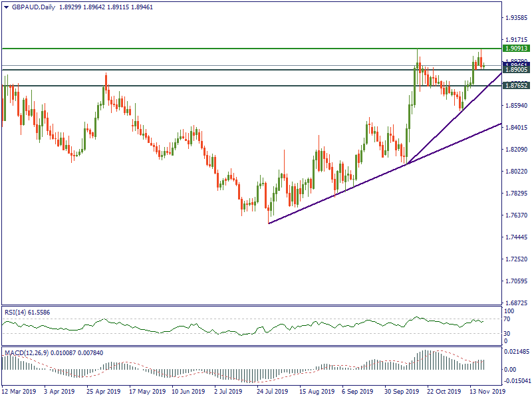The height and width of the screenshot is (399, 532).
Task: Click the horizontal line at 1.87652
Action: (199, 86)
